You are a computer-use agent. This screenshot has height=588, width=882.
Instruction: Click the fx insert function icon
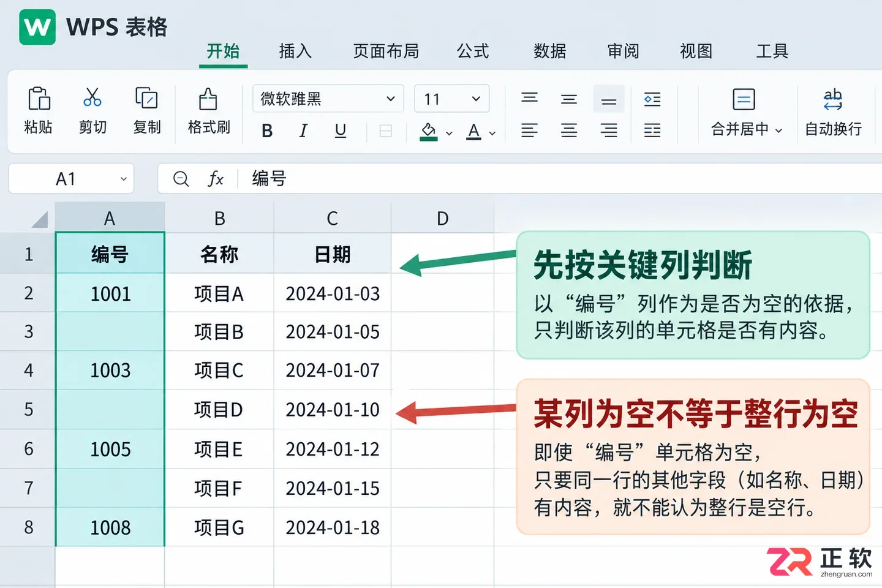pos(216,179)
